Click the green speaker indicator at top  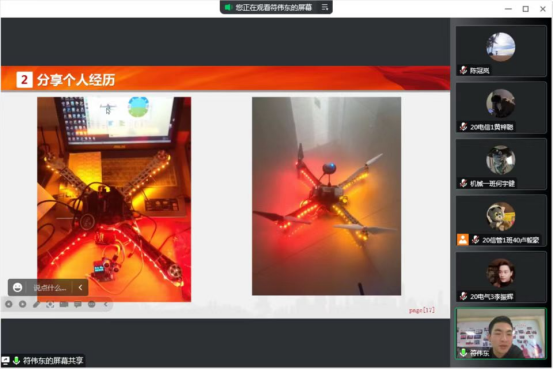(227, 7)
